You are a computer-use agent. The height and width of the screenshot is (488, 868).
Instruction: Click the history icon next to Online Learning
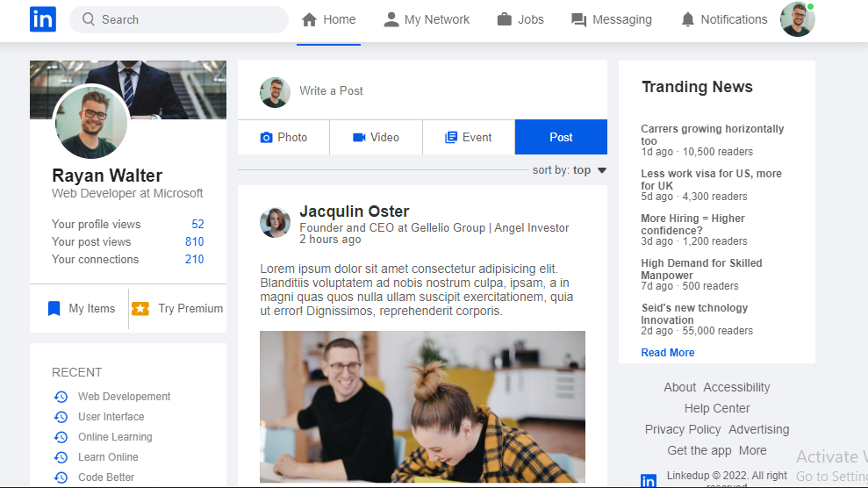pos(61,437)
